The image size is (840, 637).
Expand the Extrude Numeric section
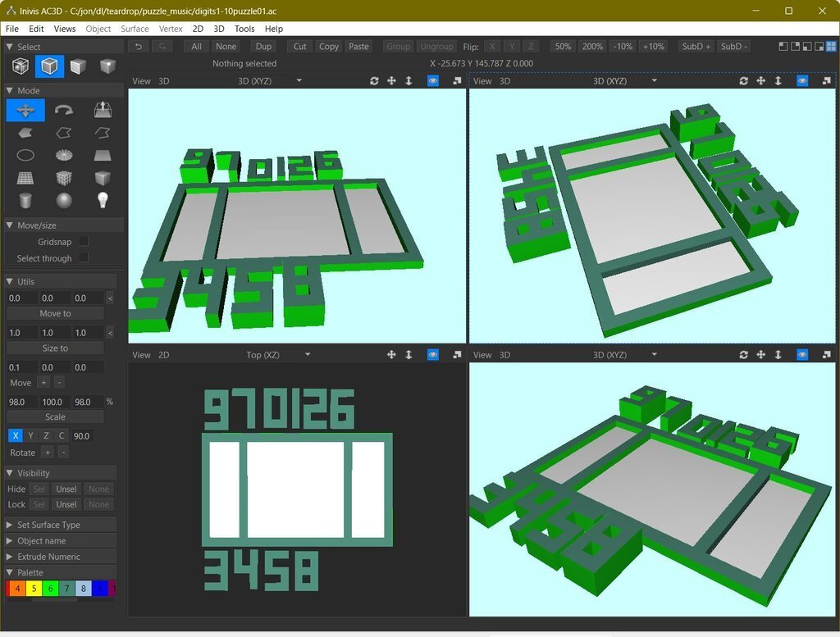coord(48,557)
